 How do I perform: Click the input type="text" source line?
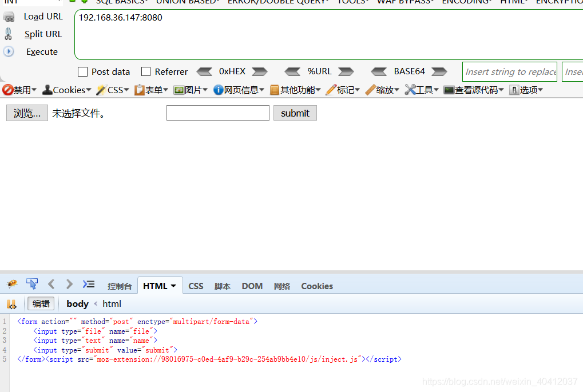95,341
